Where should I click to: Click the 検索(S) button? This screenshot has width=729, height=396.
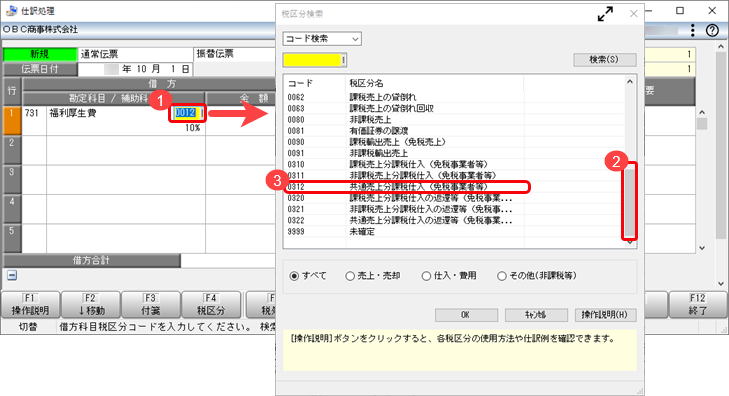(x=604, y=59)
